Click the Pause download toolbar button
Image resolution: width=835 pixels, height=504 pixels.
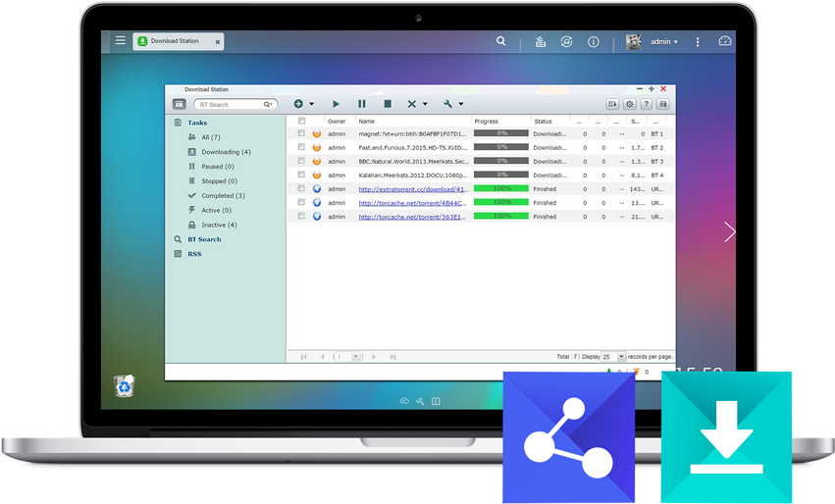[x=361, y=104]
